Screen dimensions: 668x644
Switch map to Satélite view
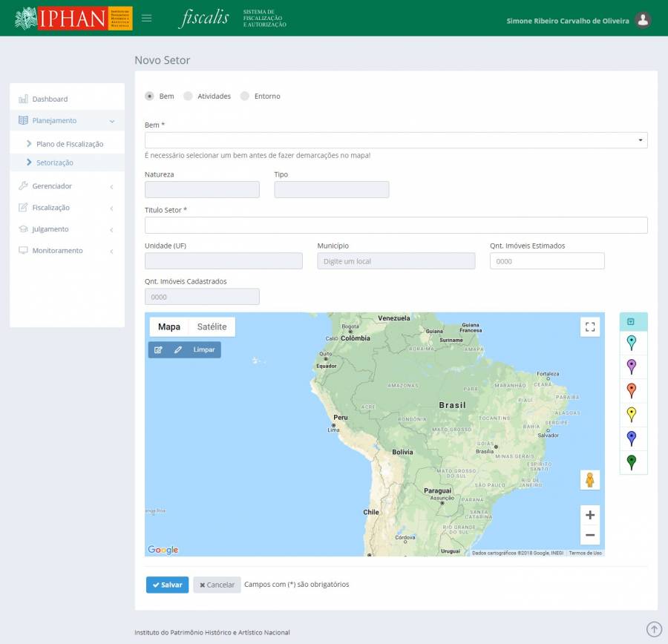point(212,327)
